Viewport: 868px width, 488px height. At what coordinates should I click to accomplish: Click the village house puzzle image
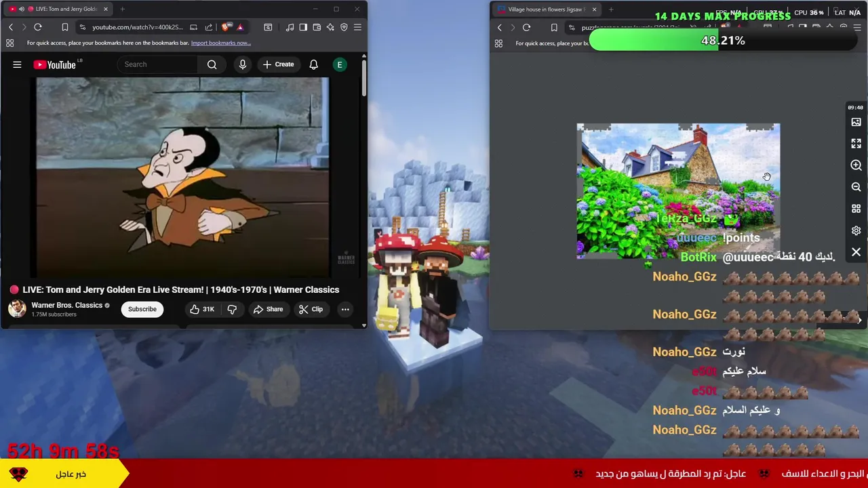coord(678,191)
